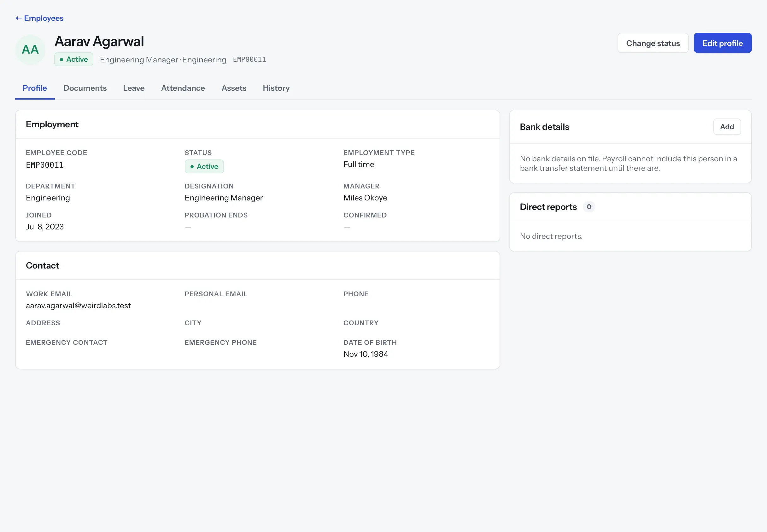767x532 pixels.
Task: Click the AA avatar circle
Action: [30, 50]
